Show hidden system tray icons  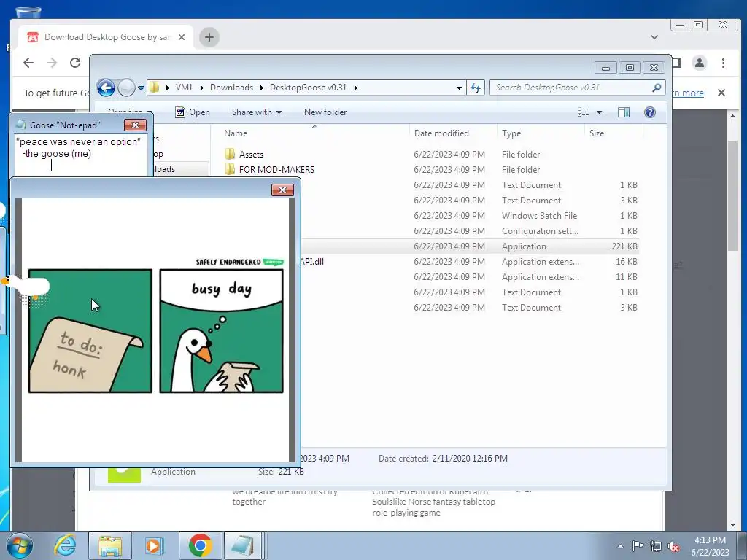click(620, 546)
